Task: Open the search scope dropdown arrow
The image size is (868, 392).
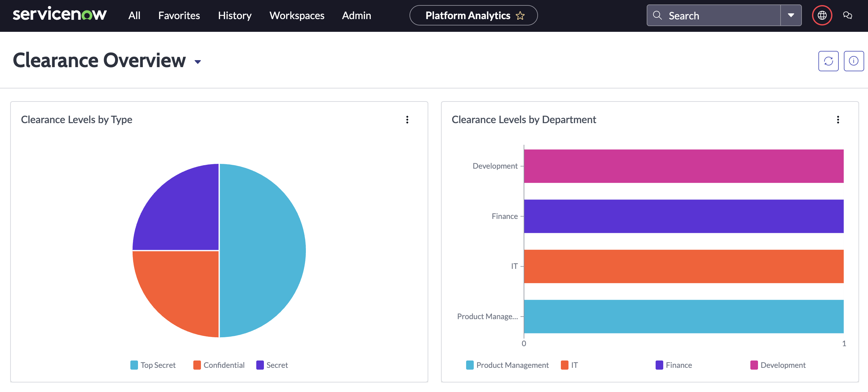Action: [x=790, y=15]
